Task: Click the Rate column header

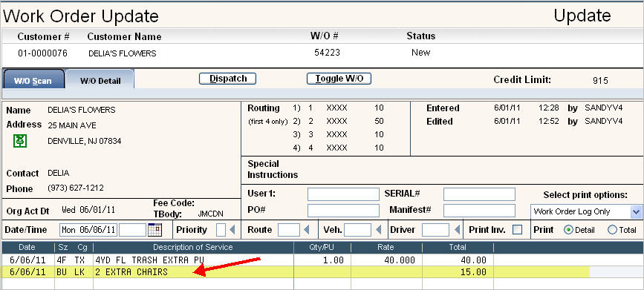Action: pyautogui.click(x=386, y=247)
